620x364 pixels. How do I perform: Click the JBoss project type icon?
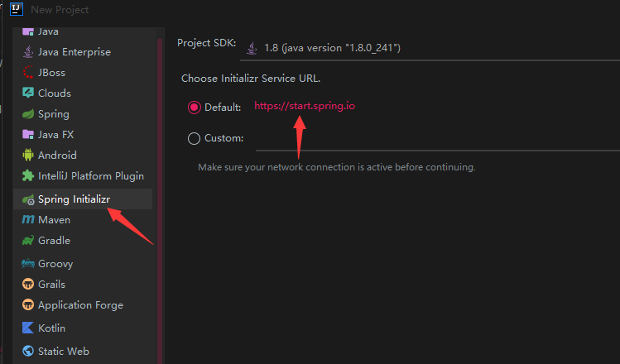[x=27, y=73]
